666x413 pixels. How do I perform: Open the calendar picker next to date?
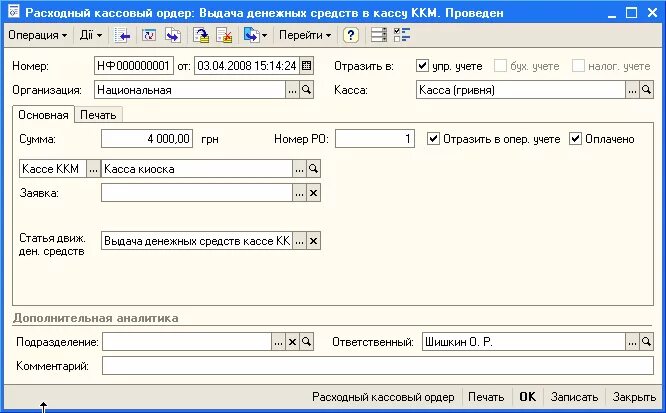pos(306,66)
